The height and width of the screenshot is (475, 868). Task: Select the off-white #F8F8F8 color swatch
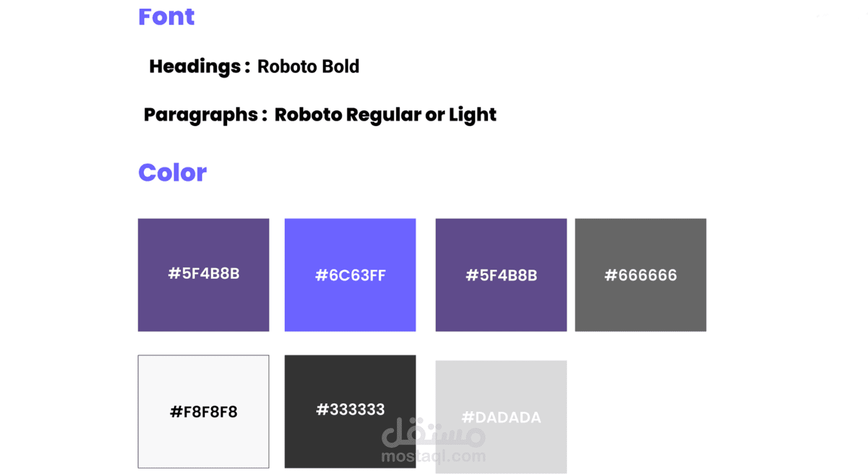coord(204,412)
